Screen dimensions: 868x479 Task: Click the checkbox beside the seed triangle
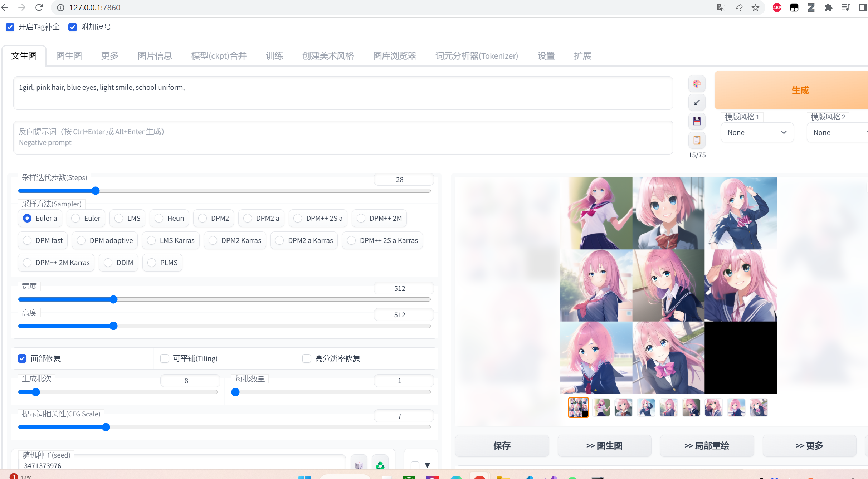tap(415, 465)
